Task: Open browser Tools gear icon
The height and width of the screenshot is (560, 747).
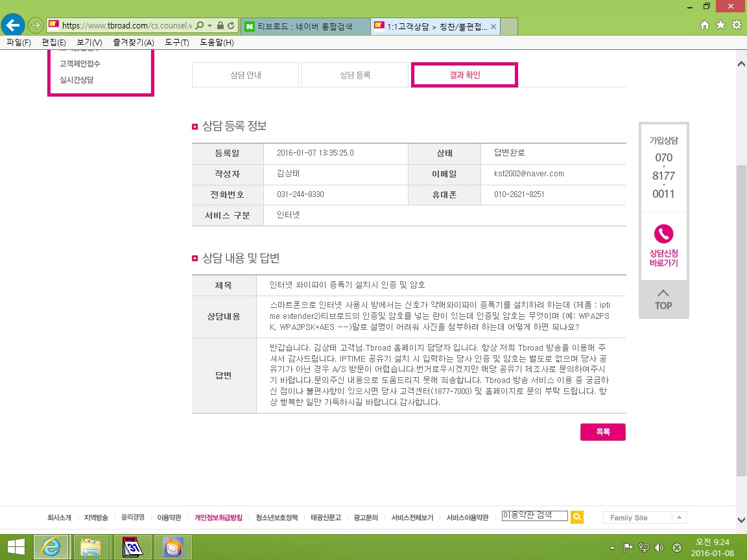Action: 737,25
